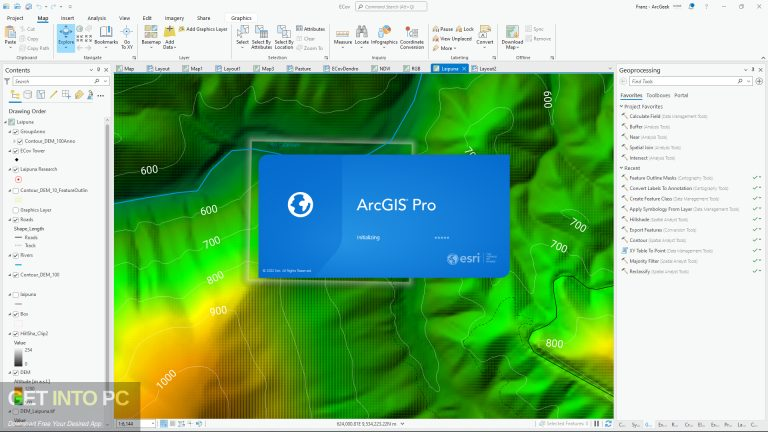This screenshot has width=768, height=432.
Task: Toggle the Contour_DEM_100Anno layer checkbox
Action: (x=20, y=141)
